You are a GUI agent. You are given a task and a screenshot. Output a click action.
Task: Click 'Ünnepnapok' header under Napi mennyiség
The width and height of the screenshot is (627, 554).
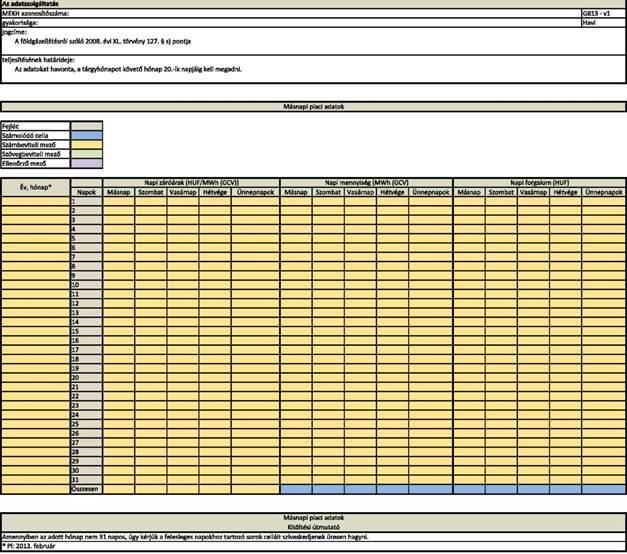click(431, 192)
